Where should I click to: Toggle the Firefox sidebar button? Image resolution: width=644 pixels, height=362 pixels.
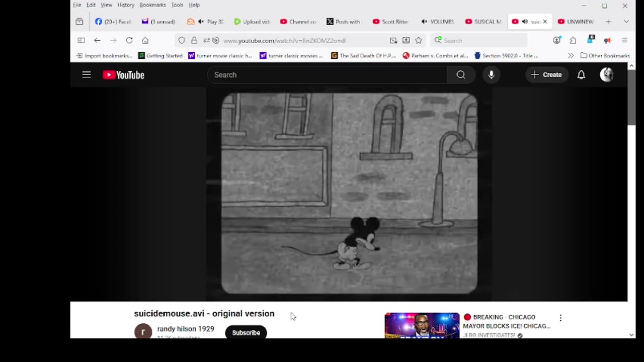coord(81,40)
